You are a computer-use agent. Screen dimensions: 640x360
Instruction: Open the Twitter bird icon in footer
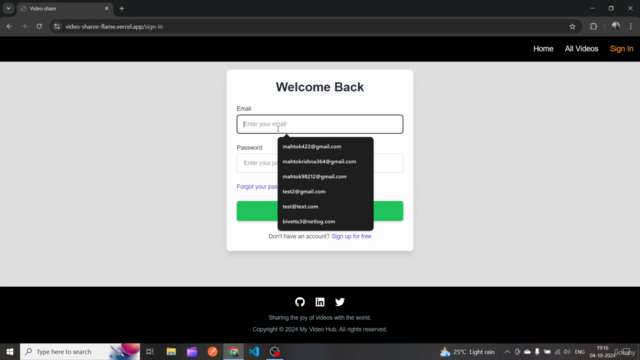(340, 302)
